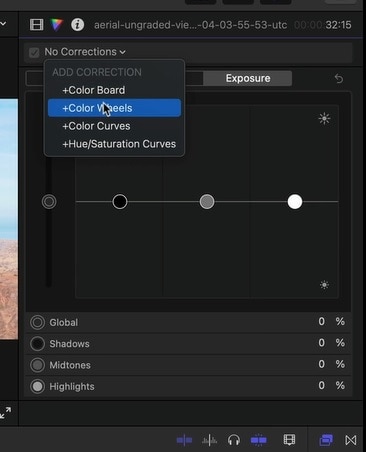Open the No Corrections dropdown
The width and height of the screenshot is (366, 452).
click(x=85, y=52)
